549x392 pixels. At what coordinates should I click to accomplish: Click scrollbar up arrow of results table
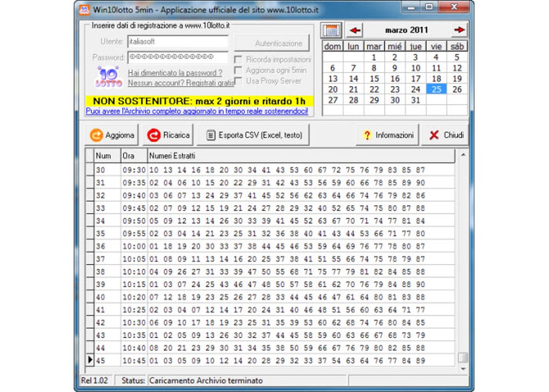click(463, 155)
